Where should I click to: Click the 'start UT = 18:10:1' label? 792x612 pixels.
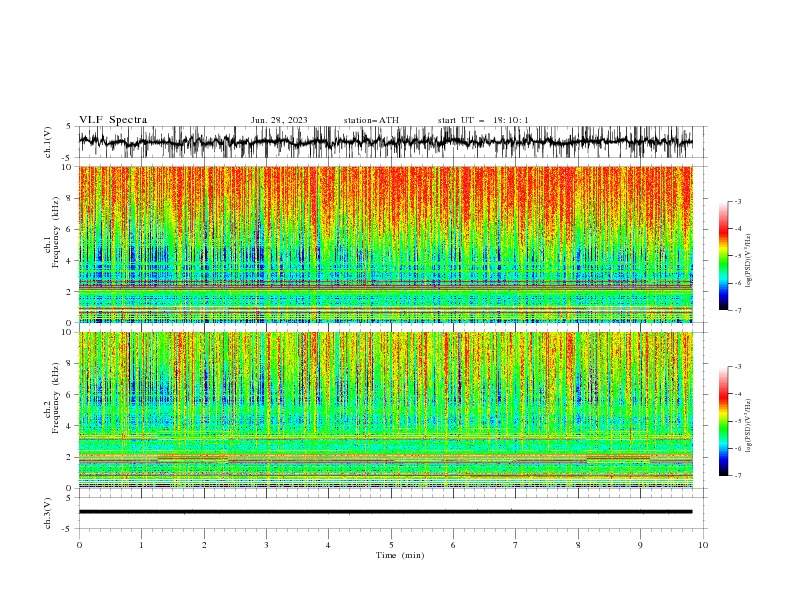click(x=483, y=120)
